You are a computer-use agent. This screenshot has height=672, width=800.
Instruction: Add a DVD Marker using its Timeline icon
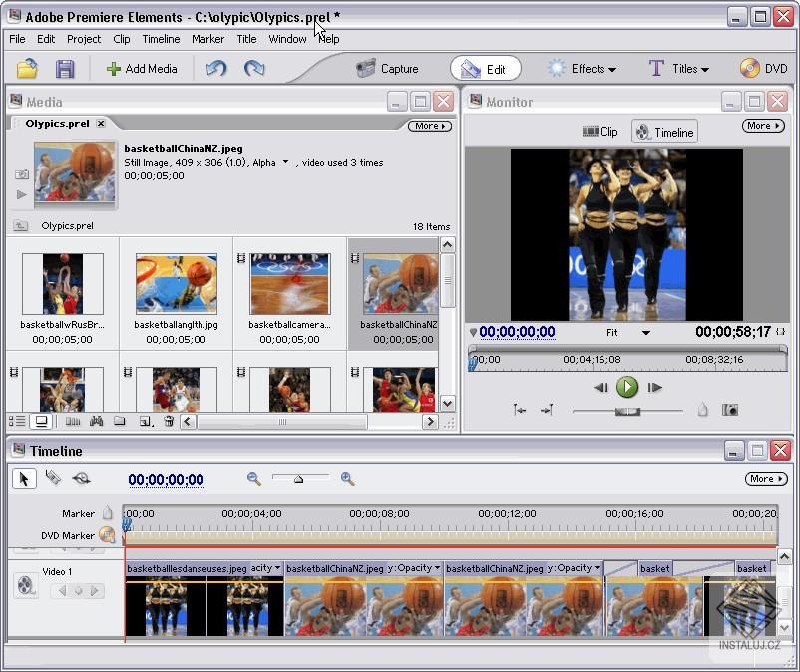(108, 535)
